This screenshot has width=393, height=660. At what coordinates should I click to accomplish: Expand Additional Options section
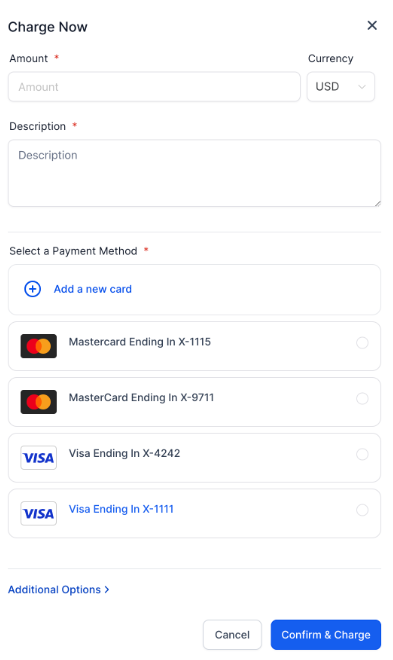[x=58, y=590]
